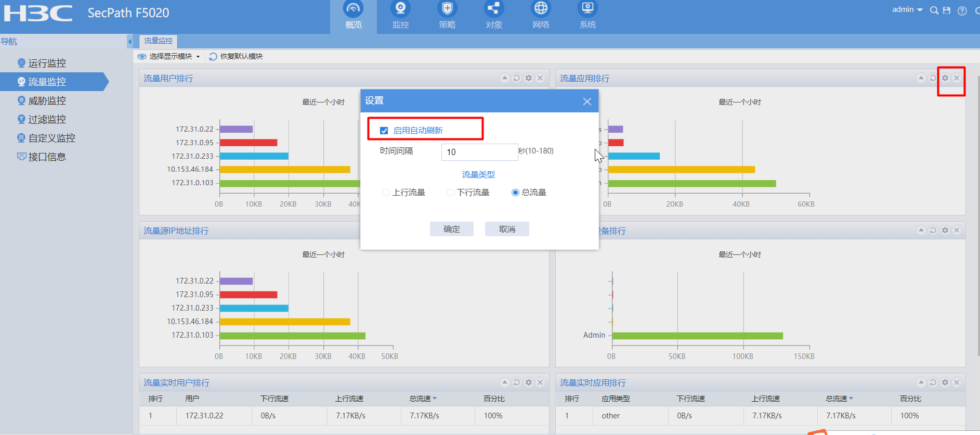Open the help question mark icon
This screenshot has width=980, height=435.
tap(962, 11)
